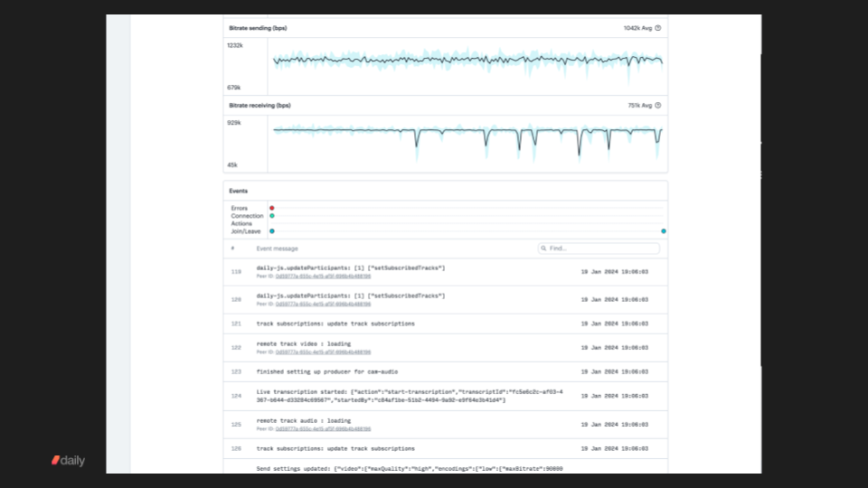Screen dimensions: 868x488
Task: Click the Event message column header
Action: pyautogui.click(x=277, y=249)
